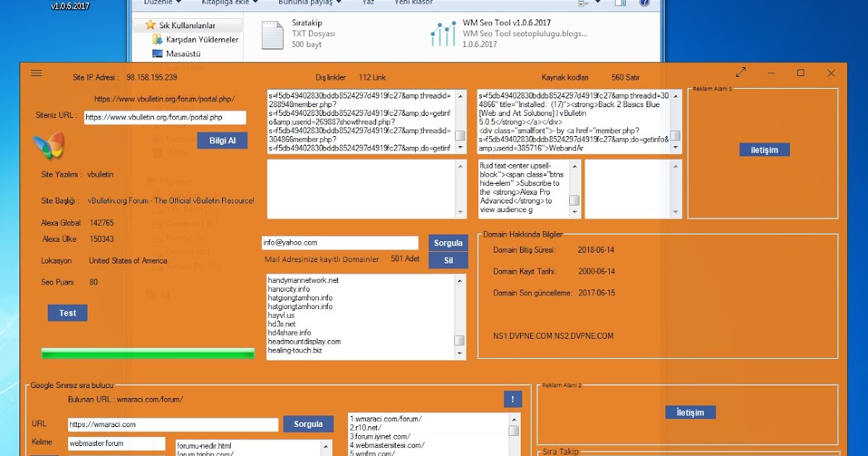The height and width of the screenshot is (456, 868).
Task: Focus the https://wmaraci.com URL field
Action: (173, 425)
